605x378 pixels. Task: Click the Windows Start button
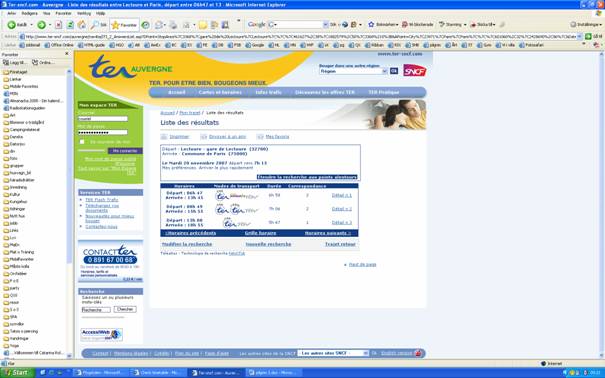16,373
